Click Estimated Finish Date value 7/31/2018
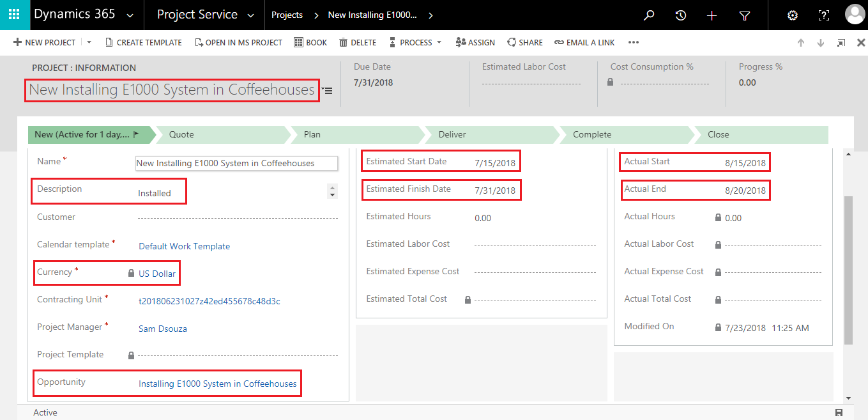The image size is (868, 420). tap(495, 191)
